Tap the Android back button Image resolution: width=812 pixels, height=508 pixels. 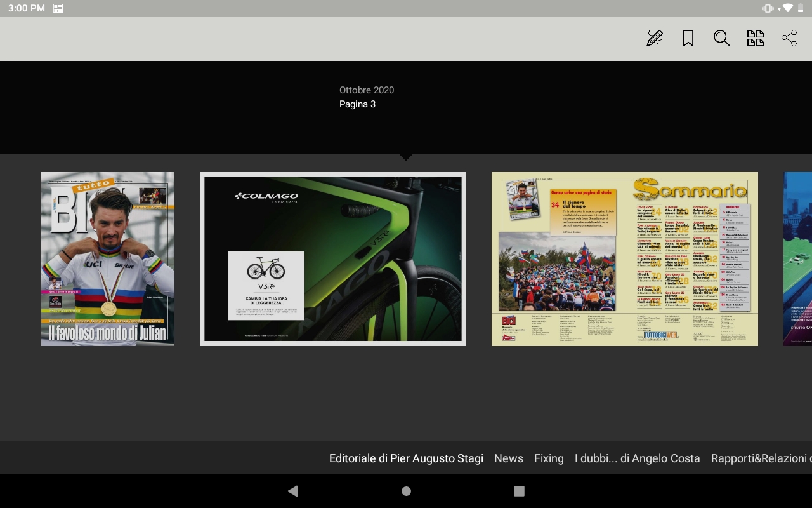[292, 491]
